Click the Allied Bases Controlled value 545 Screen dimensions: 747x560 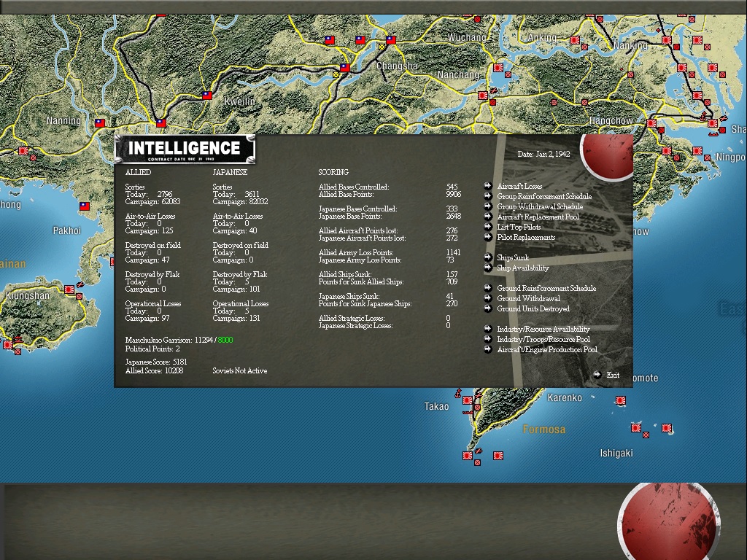tap(452, 187)
